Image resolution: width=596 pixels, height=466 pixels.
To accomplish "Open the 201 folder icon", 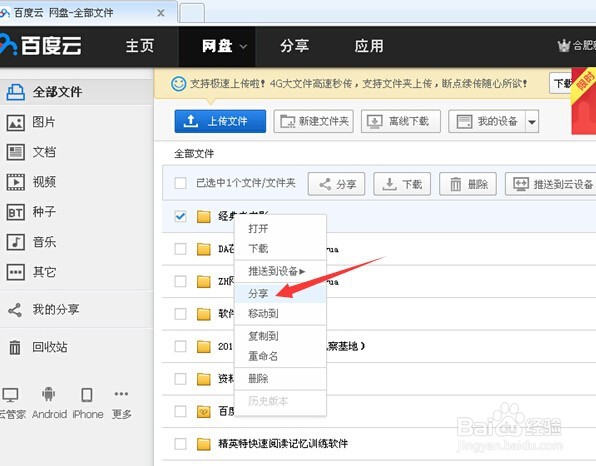I will 204,346.
